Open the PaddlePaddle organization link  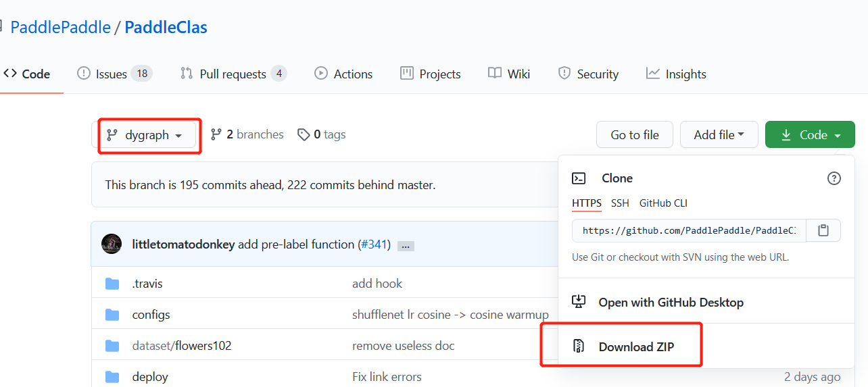60,27
